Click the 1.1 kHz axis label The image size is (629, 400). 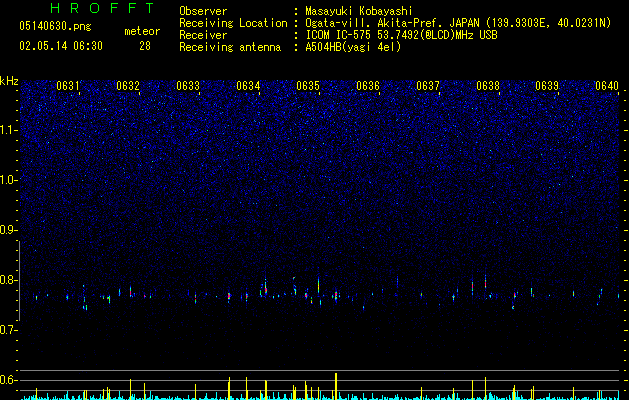coord(9,130)
